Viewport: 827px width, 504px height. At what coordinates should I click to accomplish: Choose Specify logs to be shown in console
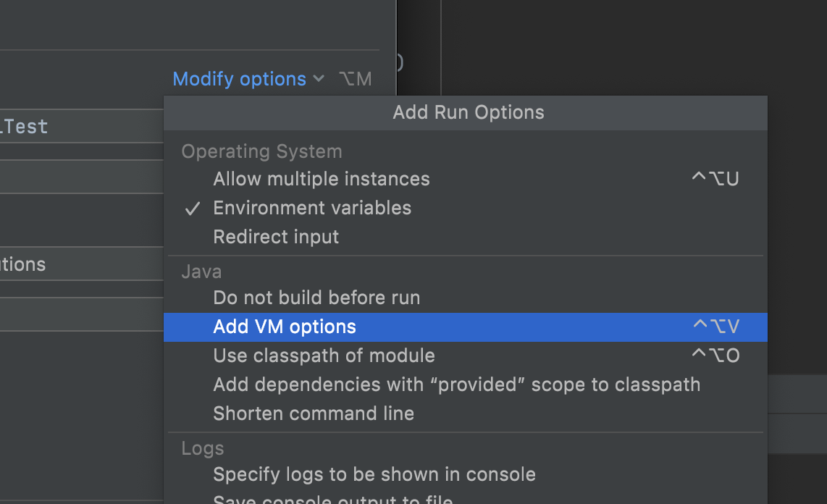(x=465, y=474)
